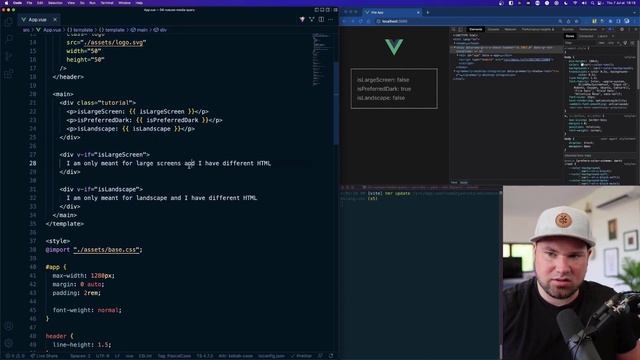Open the Search view in VS Code activity bar
Screen dimensions: 640x360
(9, 38)
